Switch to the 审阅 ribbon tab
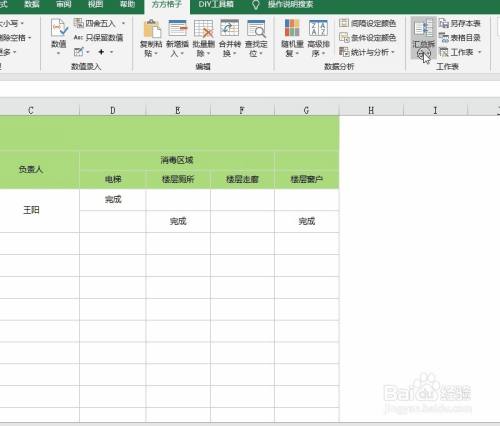Viewport: 500px width, 426px height. point(63,4)
